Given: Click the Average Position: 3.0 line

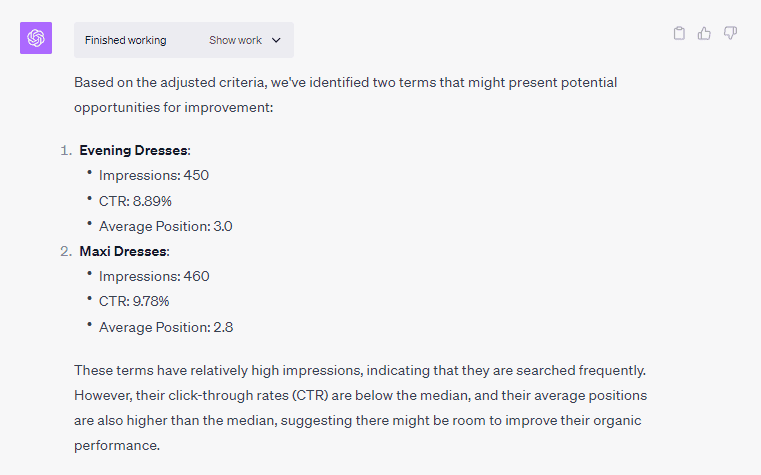Looking at the screenshot, I should tap(165, 226).
